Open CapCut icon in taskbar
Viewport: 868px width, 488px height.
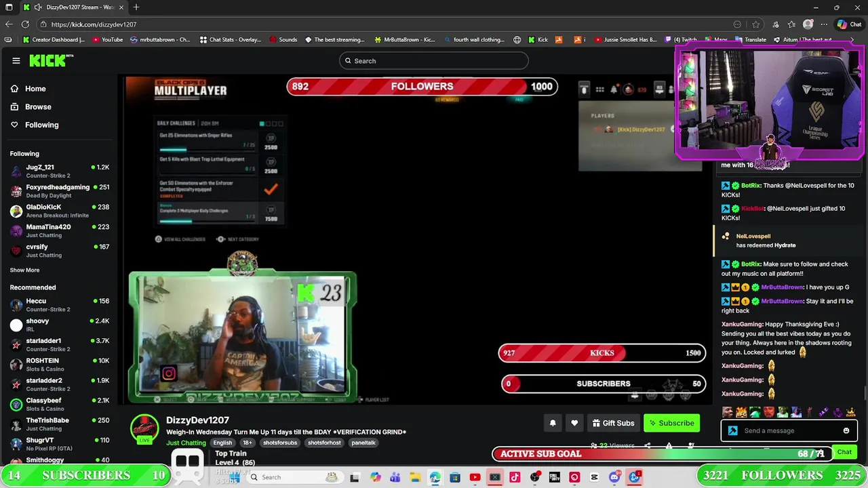[x=595, y=477]
